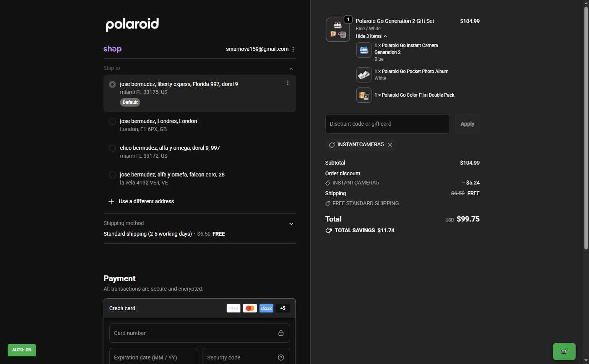Toggle the AUTO: ON button

click(22, 350)
